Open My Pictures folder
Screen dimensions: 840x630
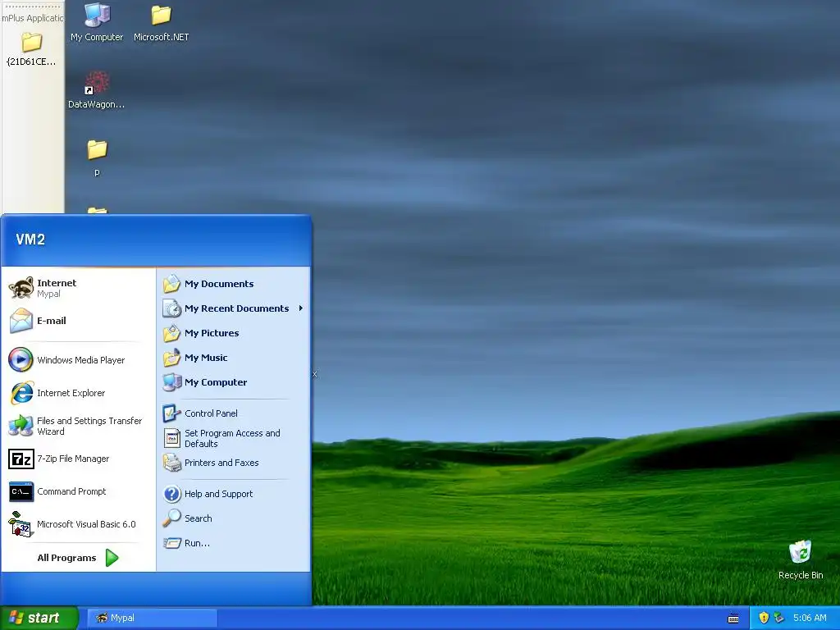coord(234,333)
